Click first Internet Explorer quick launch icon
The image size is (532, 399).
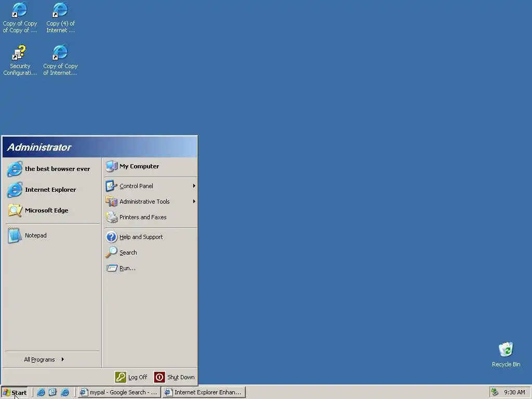(x=41, y=392)
